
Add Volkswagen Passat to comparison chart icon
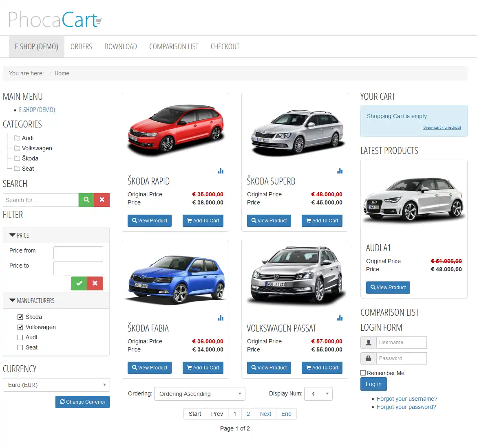340,318
